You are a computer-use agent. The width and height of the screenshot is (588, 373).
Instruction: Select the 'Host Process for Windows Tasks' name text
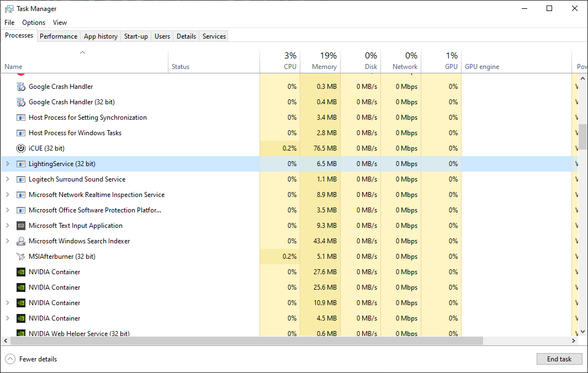tap(75, 133)
